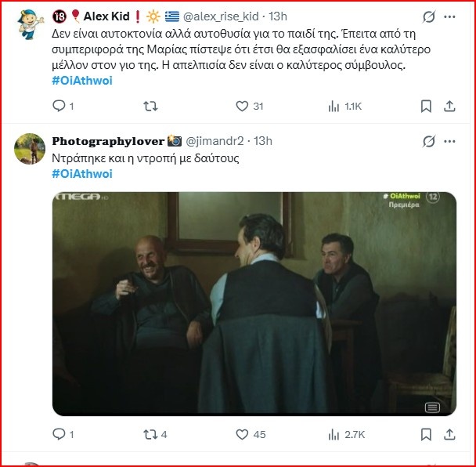Viewport: 476px width, 467px height.
Task: Like Photographylover's tweet
Action: [243, 433]
